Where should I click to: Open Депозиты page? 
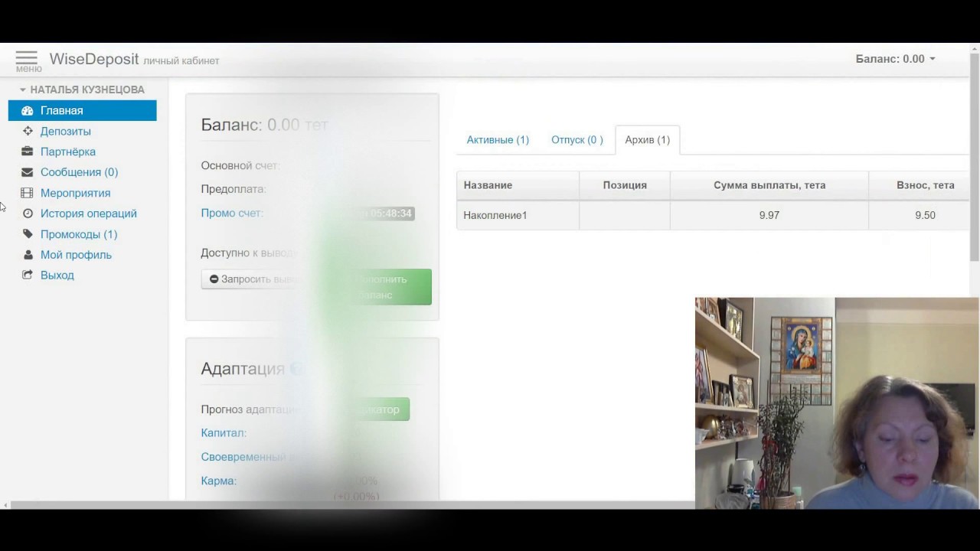[x=66, y=131]
